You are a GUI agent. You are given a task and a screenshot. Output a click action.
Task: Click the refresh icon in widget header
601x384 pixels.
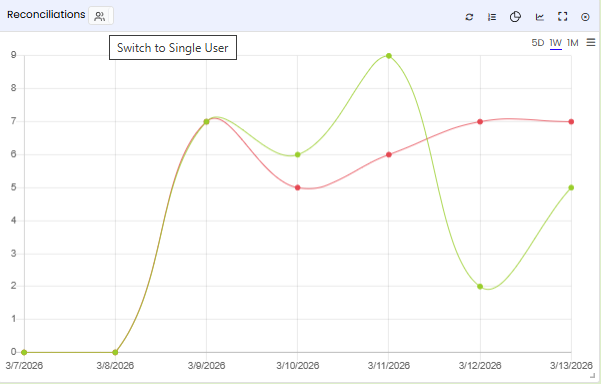point(469,17)
